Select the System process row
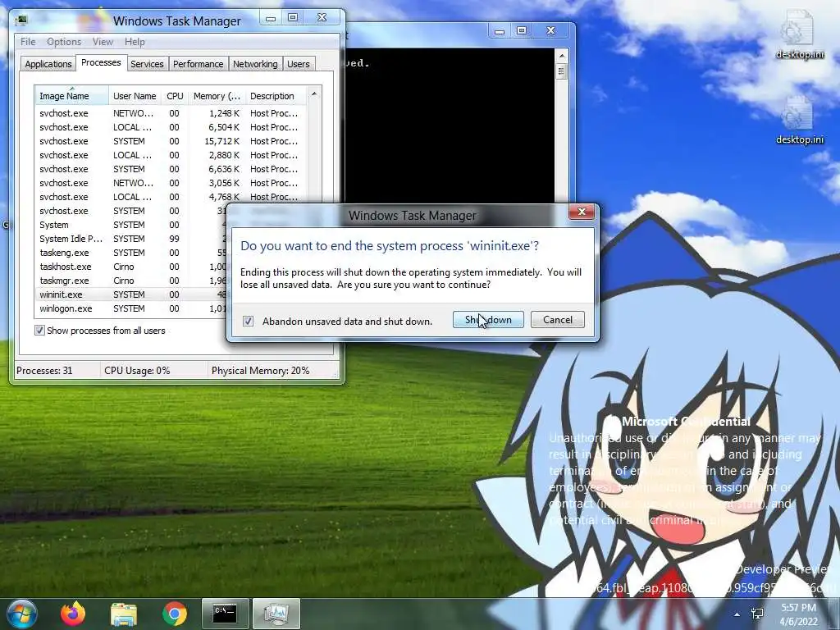Image resolution: width=840 pixels, height=630 pixels. 132,225
